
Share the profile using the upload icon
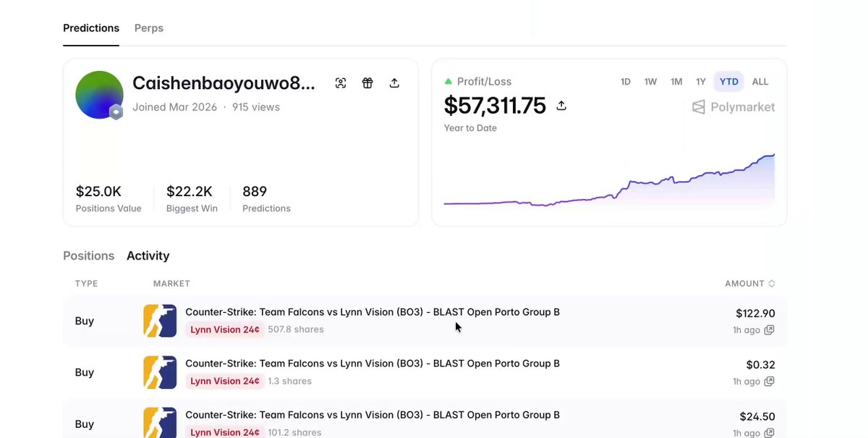coord(394,83)
